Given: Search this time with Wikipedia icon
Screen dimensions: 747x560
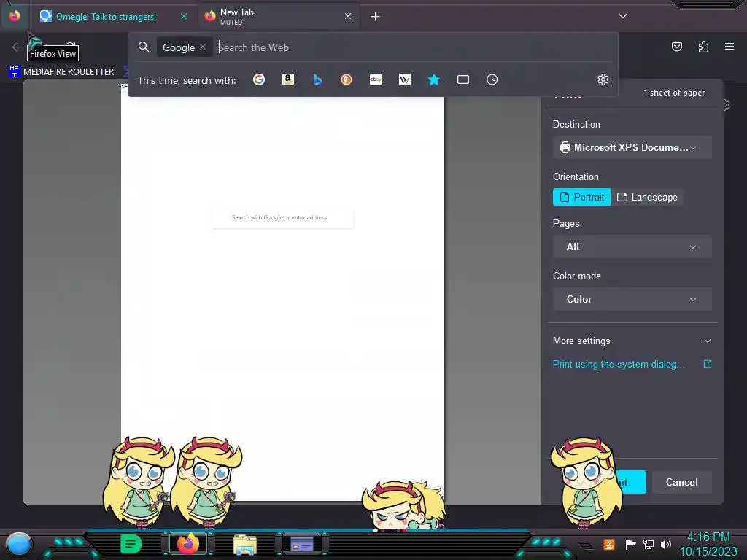Looking at the screenshot, I should (404, 79).
